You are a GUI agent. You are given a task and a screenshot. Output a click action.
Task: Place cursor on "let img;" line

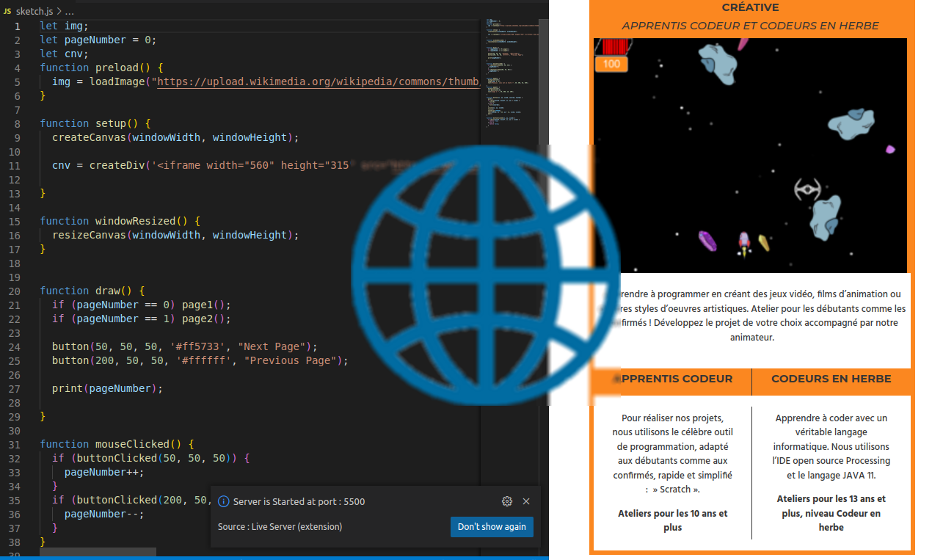[x=65, y=26]
